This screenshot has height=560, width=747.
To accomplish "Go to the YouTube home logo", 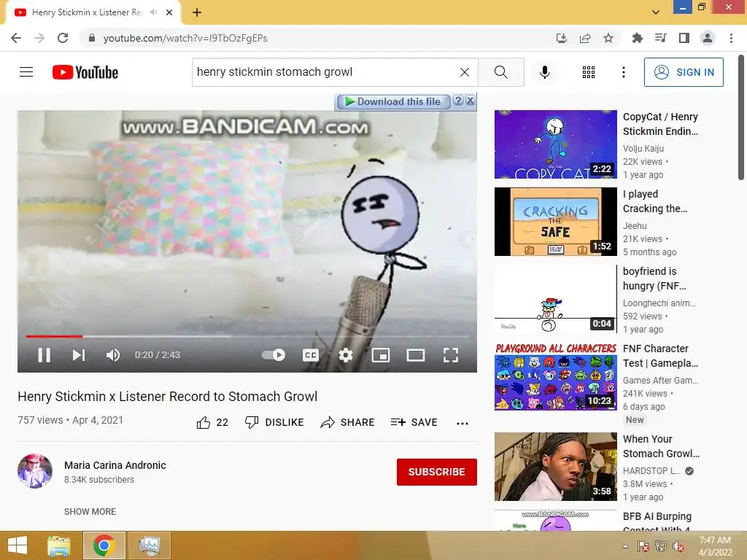I will pos(85,72).
